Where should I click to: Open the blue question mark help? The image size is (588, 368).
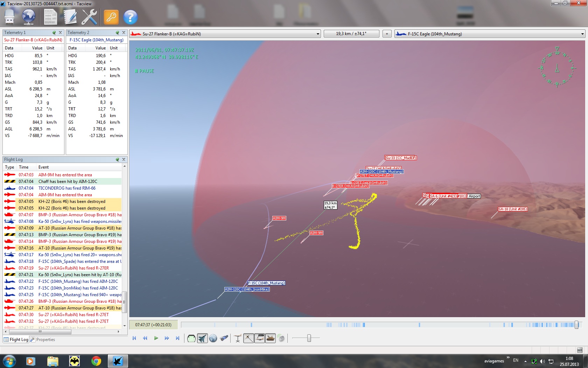tap(130, 17)
